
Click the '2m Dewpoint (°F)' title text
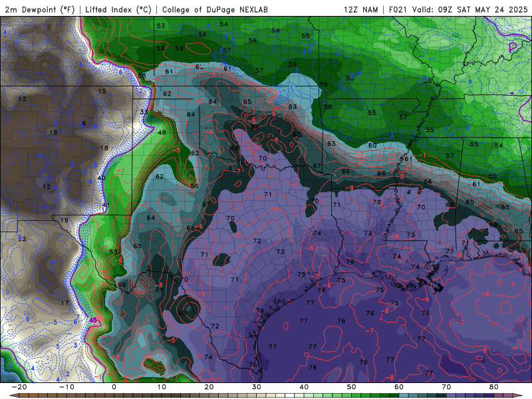(x=39, y=9)
